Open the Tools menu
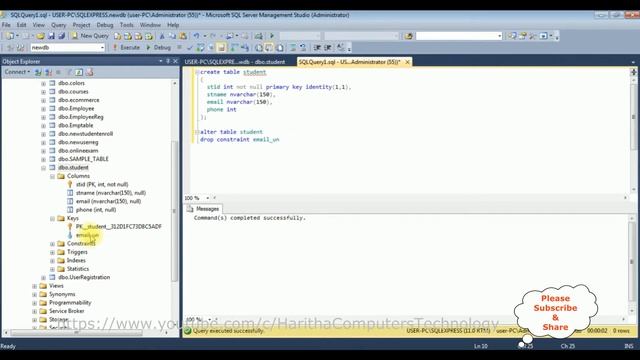Image resolution: width=640 pixels, height=360 pixels. pos(127,25)
